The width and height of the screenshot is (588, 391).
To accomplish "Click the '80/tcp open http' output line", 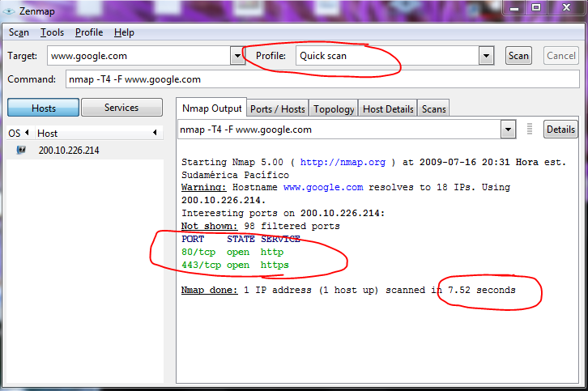I will [232, 252].
